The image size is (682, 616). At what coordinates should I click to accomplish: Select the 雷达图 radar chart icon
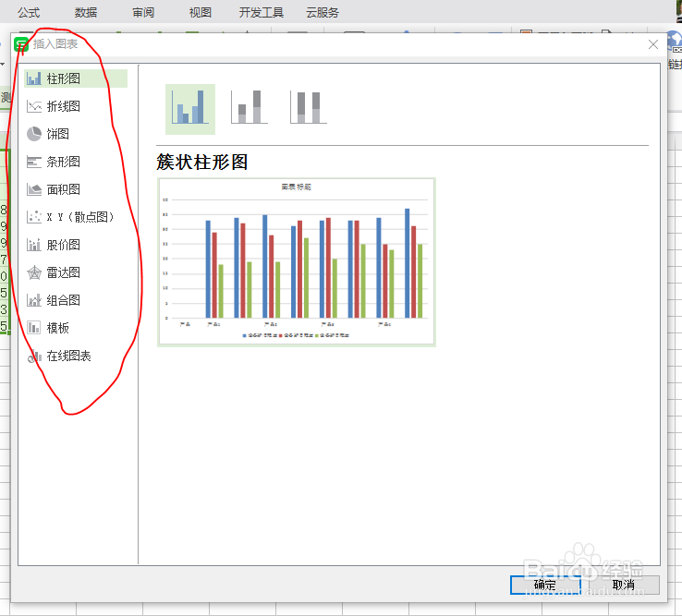tap(34, 272)
